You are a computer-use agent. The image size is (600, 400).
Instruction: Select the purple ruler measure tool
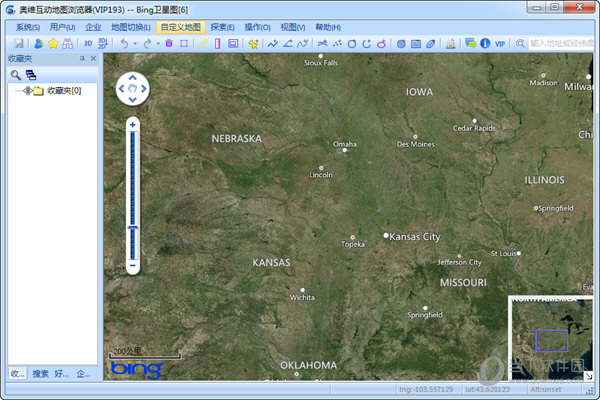[217, 44]
